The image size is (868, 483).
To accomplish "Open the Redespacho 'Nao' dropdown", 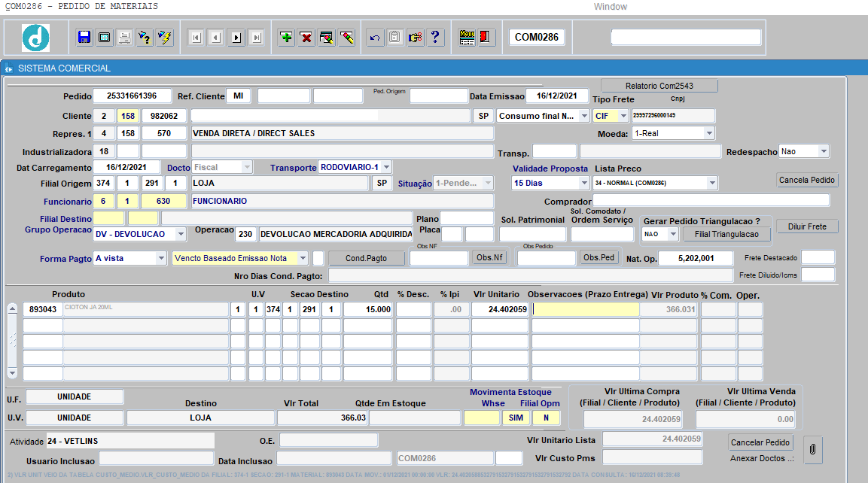I will [824, 151].
